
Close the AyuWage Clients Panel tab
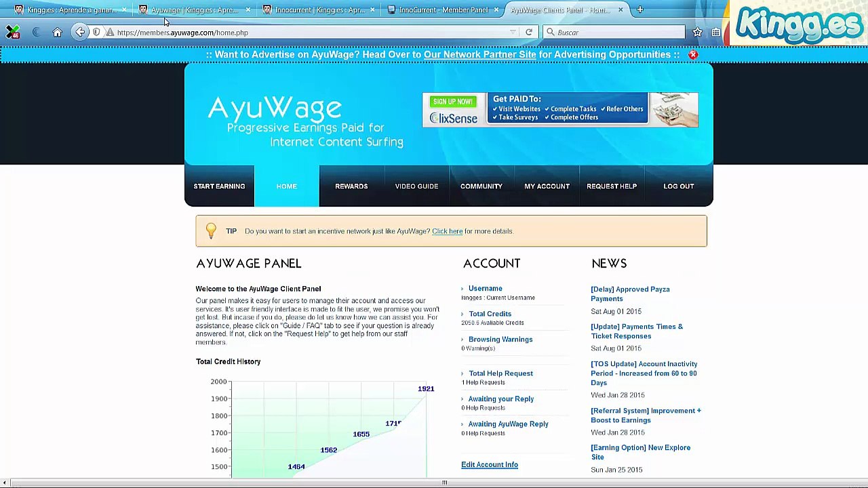click(x=620, y=9)
